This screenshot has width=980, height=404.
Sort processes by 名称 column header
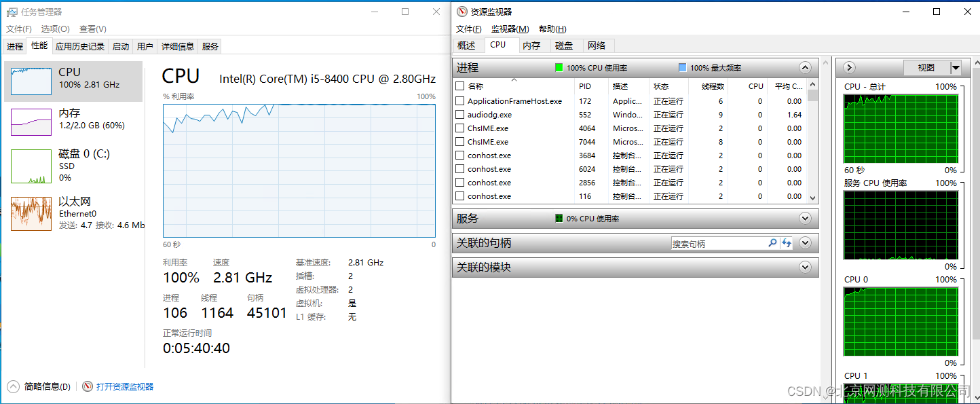[514, 86]
